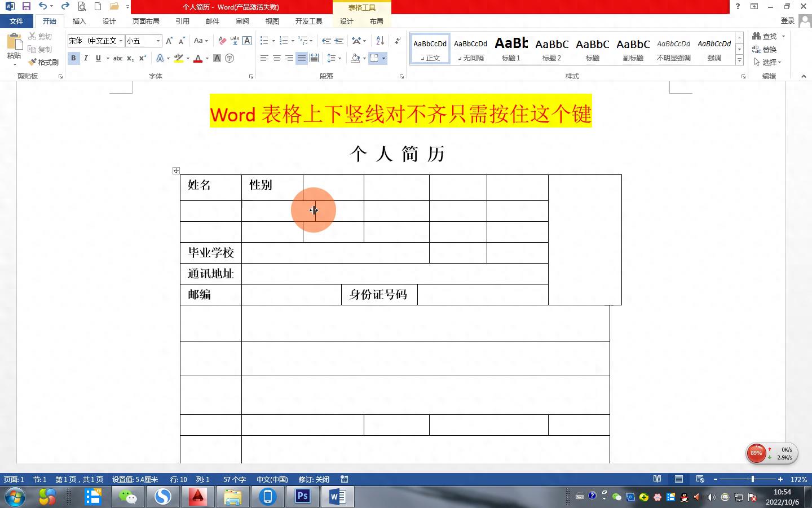Click the Grow Font icon
Viewport: 812px width, 508px height.
169,41
